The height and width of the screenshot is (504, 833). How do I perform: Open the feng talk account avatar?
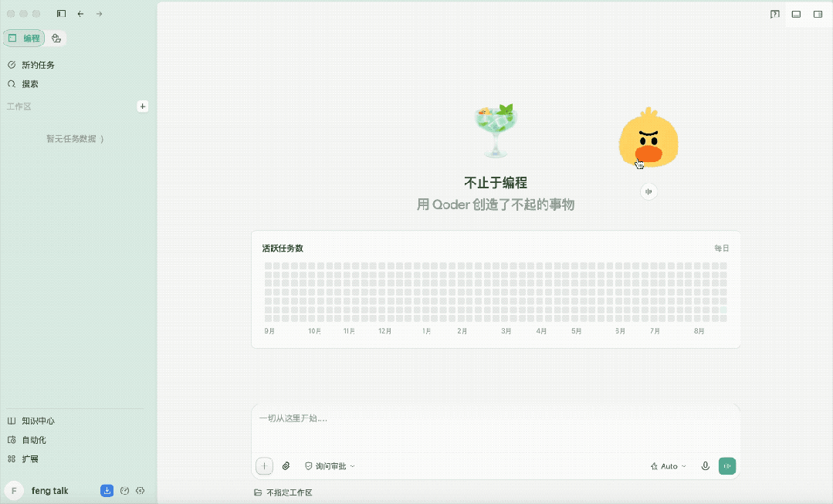click(x=15, y=491)
